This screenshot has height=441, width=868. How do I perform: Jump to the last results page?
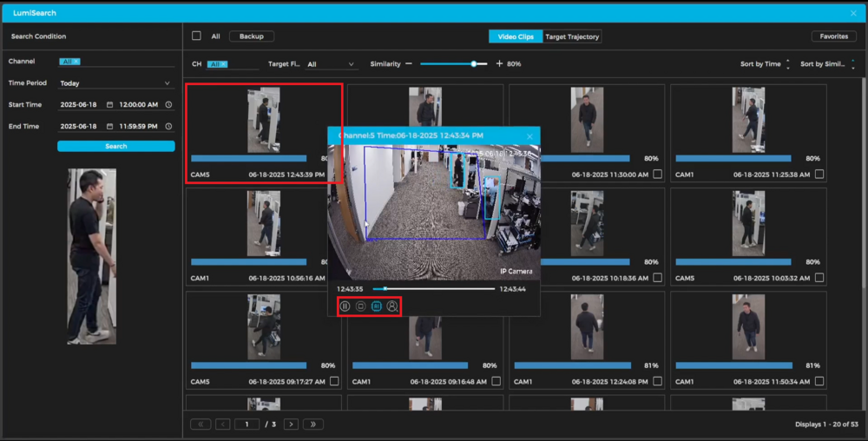[x=312, y=425]
